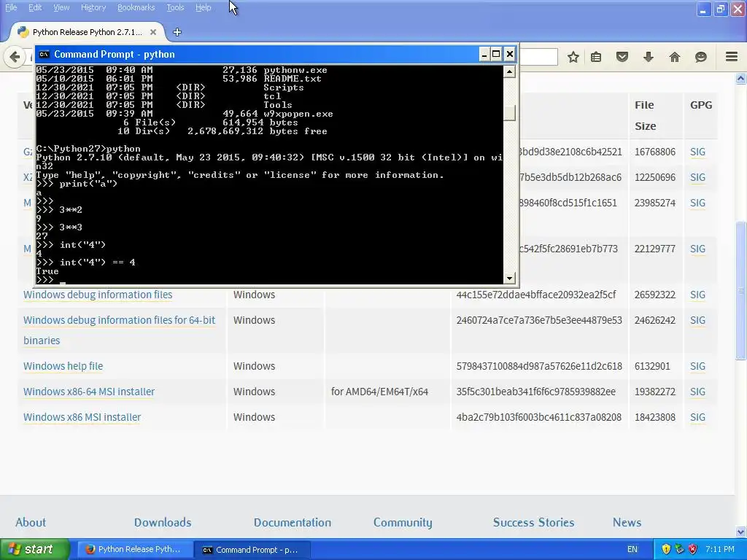Click Command Prompt scrollbar down arrow

[509, 278]
